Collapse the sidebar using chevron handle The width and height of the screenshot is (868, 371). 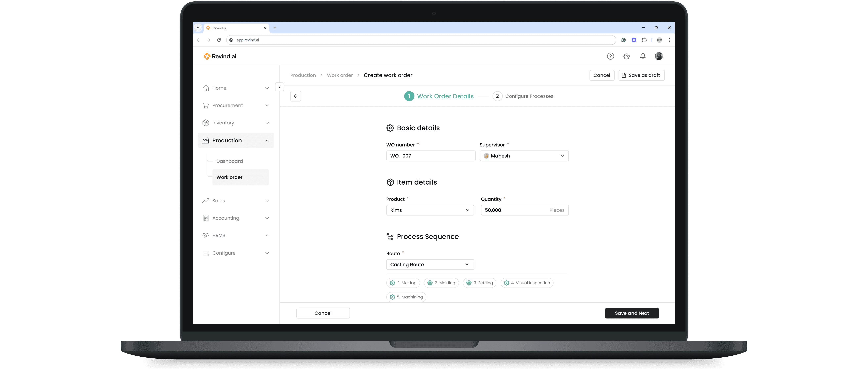[x=279, y=87]
